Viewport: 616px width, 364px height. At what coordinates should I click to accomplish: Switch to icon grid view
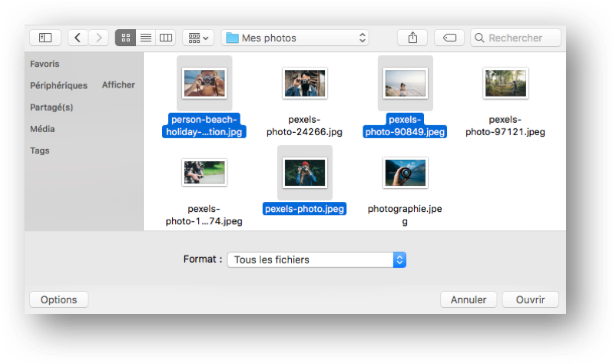tap(126, 38)
